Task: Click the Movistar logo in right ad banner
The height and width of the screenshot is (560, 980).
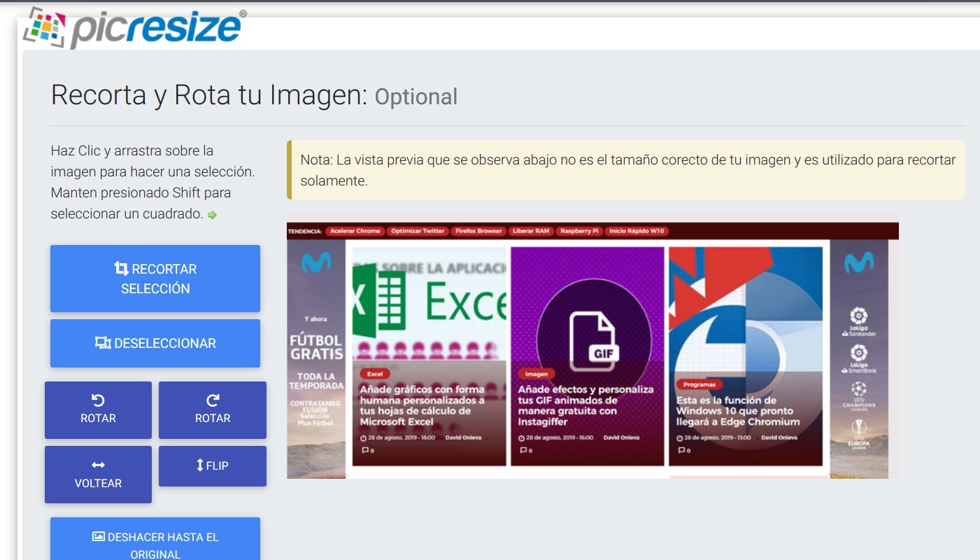Action: pyautogui.click(x=858, y=263)
